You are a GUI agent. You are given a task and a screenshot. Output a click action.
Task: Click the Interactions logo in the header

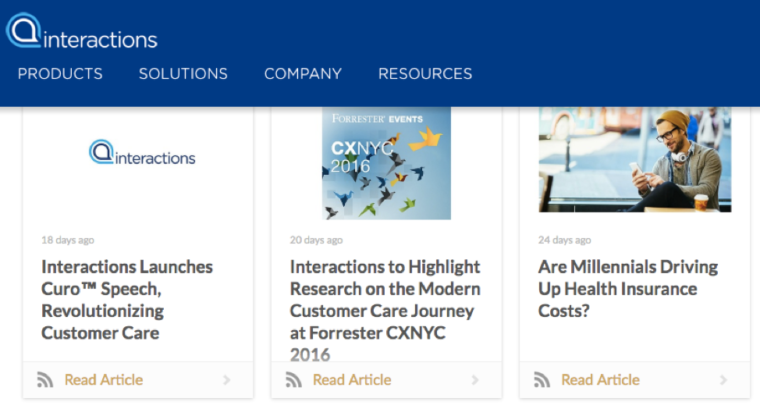81,31
